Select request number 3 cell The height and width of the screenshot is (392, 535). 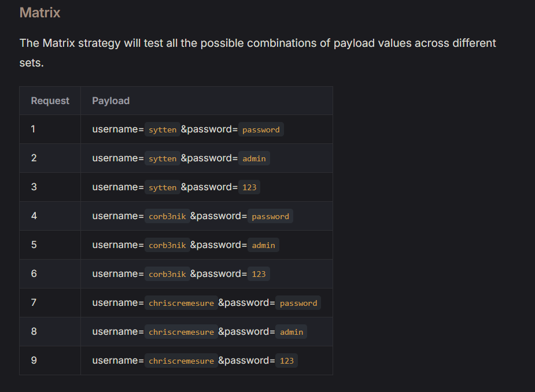[34, 187]
